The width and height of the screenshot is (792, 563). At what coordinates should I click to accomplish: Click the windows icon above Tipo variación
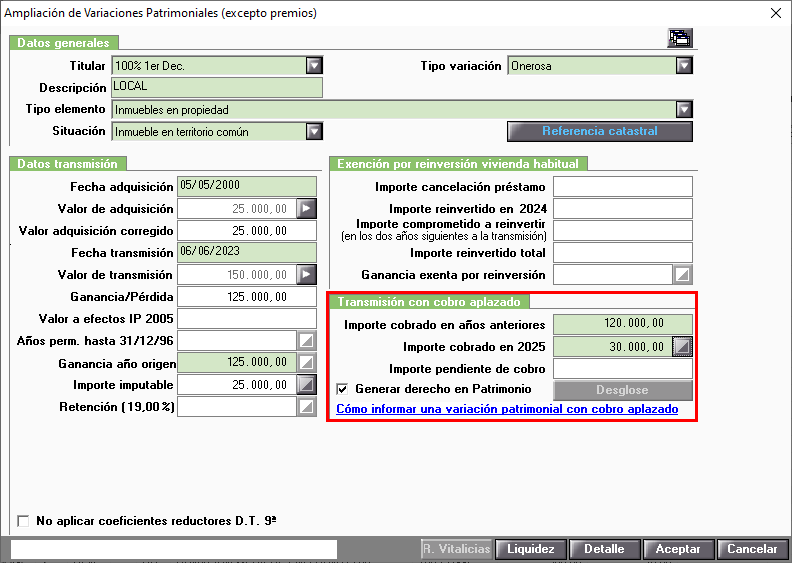[679, 38]
